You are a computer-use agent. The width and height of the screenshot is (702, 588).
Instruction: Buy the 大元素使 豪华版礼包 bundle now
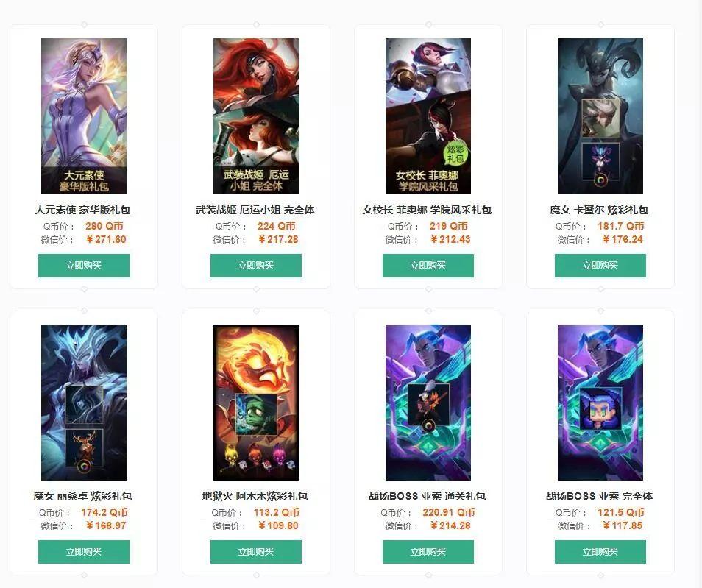[x=84, y=266]
